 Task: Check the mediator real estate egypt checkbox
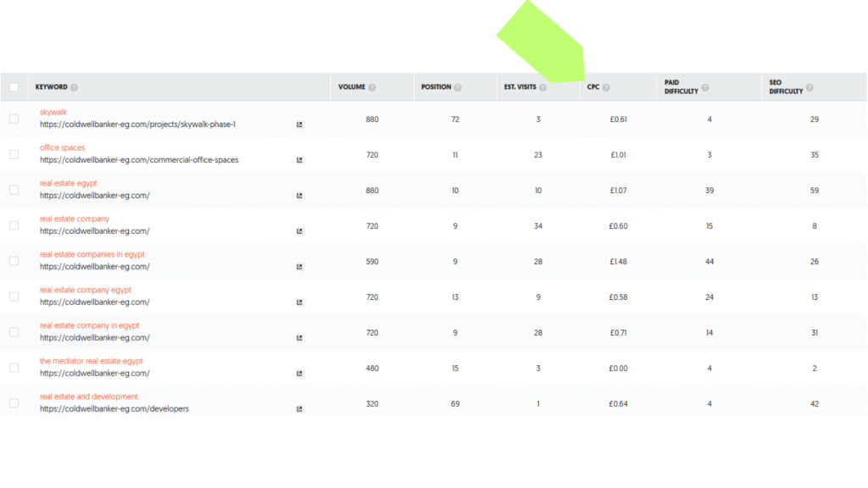[14, 368]
